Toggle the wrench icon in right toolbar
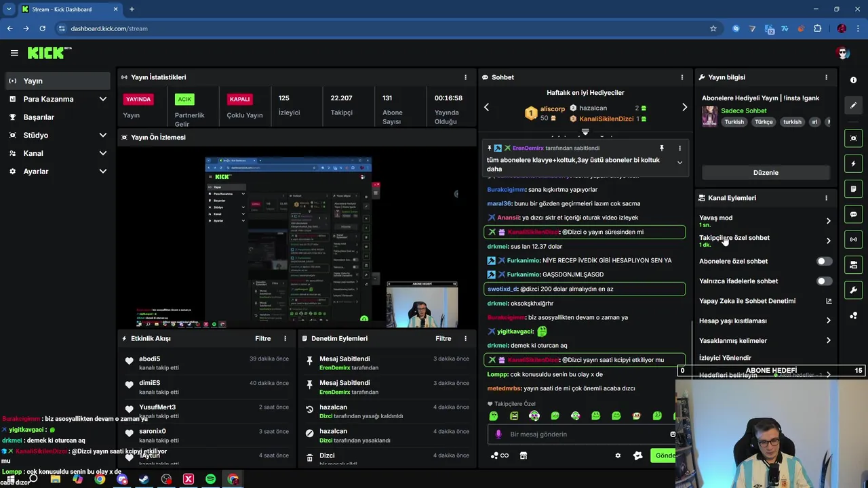Image resolution: width=868 pixels, height=488 pixels. pyautogui.click(x=853, y=290)
